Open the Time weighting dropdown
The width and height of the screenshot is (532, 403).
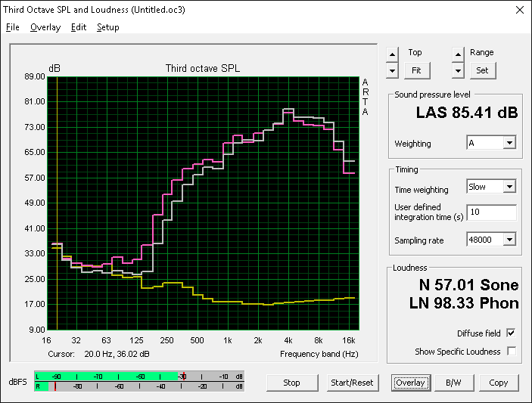[x=509, y=187]
